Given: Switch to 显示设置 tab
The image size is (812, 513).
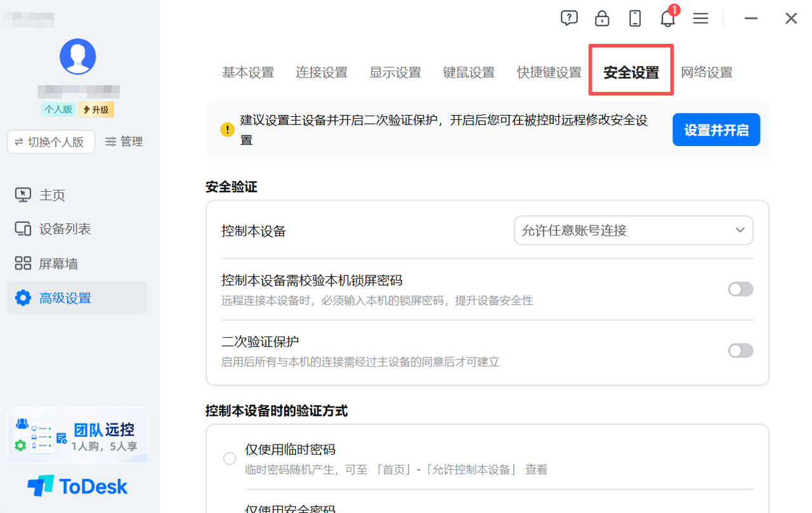Looking at the screenshot, I should 395,72.
